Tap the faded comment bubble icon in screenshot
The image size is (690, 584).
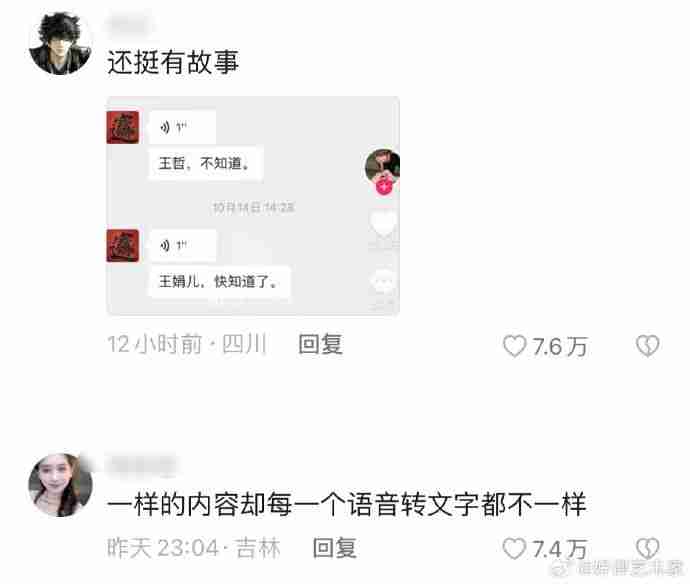coord(383,281)
